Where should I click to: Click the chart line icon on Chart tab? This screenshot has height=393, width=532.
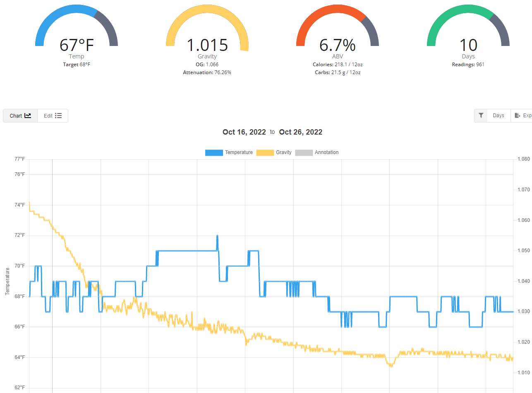(28, 116)
